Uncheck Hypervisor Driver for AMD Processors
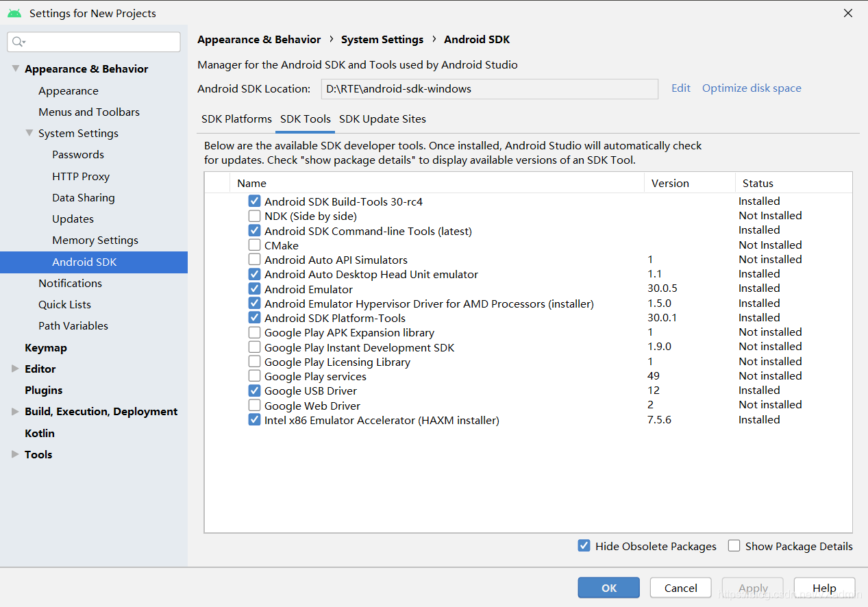The image size is (868, 607). point(254,303)
